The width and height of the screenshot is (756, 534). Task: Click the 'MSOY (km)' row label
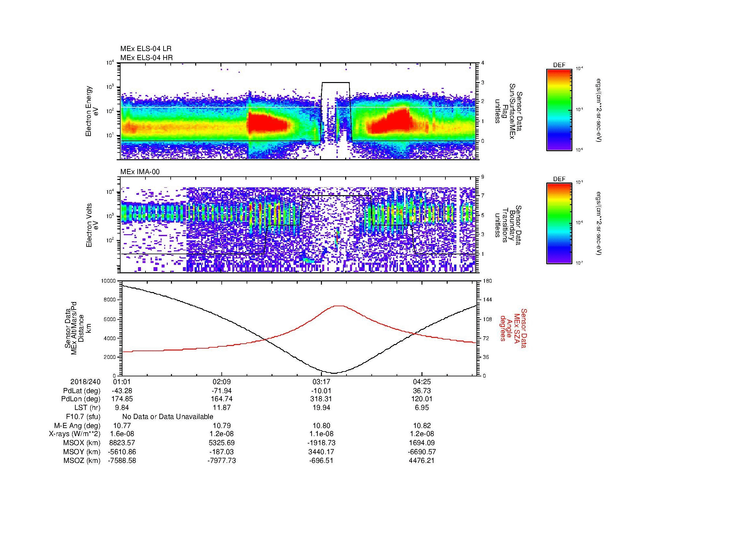(82, 452)
